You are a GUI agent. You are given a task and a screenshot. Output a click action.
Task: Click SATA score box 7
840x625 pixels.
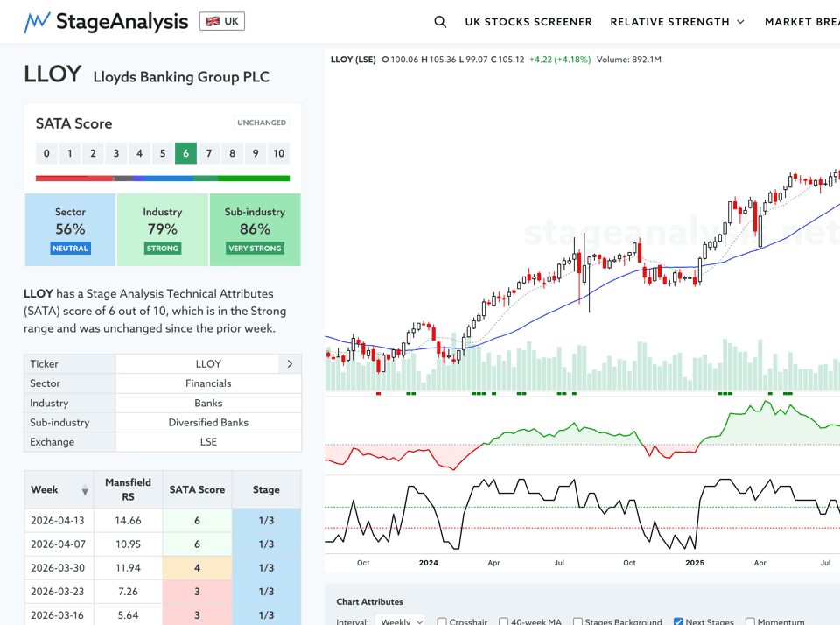(x=209, y=153)
